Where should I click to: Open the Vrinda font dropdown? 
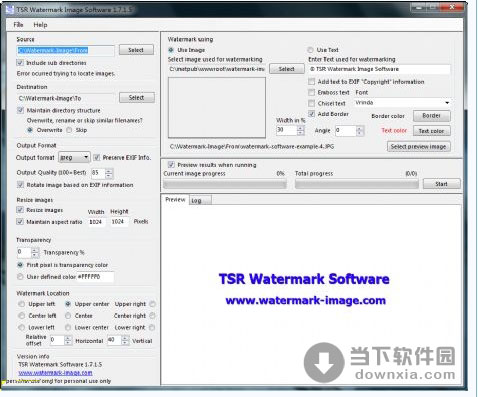402,103
